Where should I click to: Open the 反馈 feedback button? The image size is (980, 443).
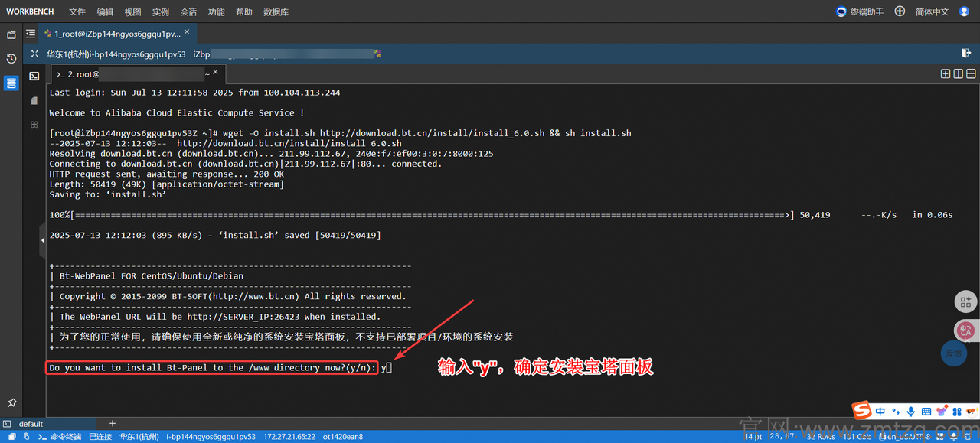pyautogui.click(x=953, y=353)
